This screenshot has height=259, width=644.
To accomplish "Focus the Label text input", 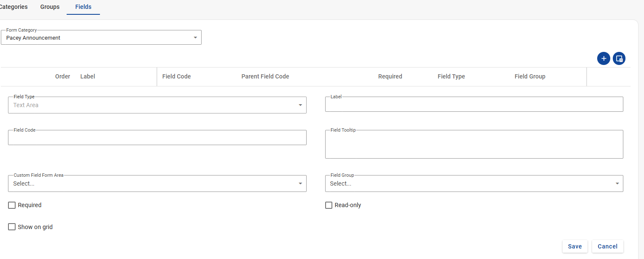I will (474, 105).
